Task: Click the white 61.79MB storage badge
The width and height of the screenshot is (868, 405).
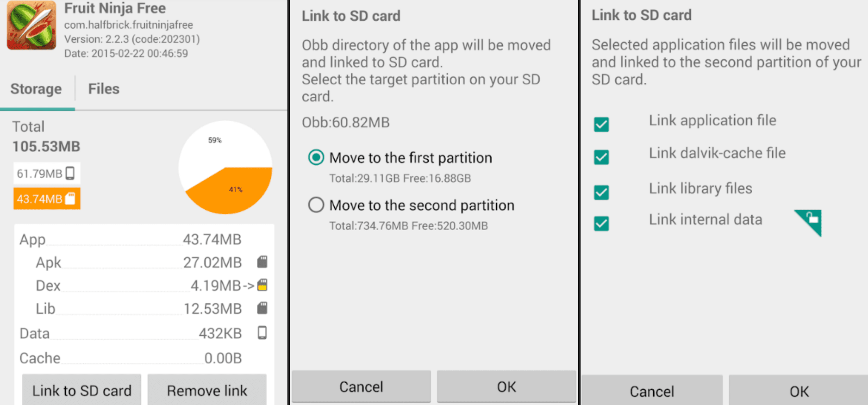Action: (47, 173)
